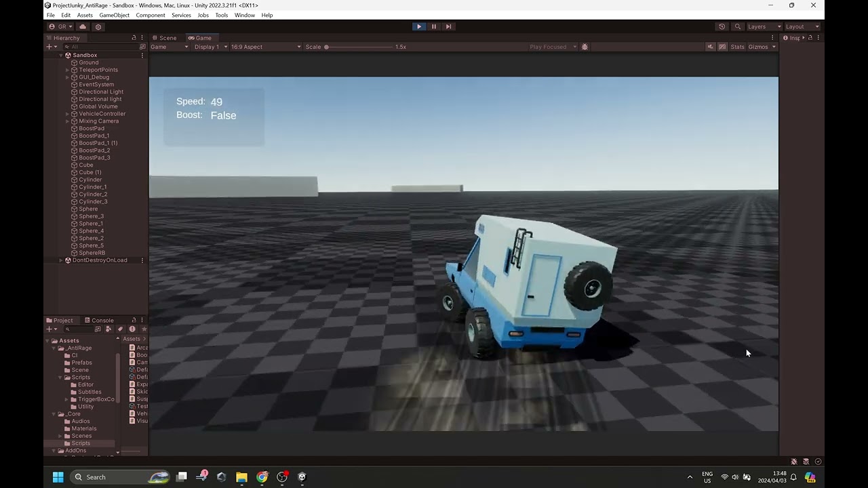
Task: Toggle the Game view shortcuts icon
Action: pyautogui.click(x=722, y=47)
